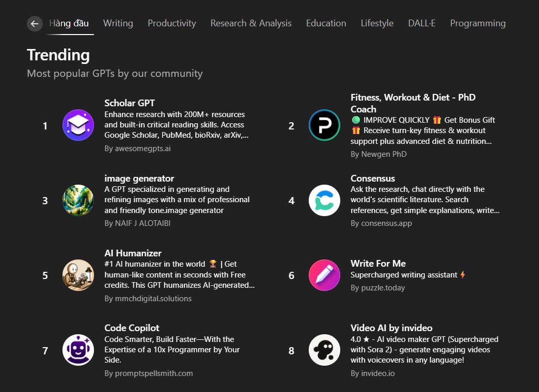Click the rank number 8 beside Video AI
539x392 pixels.
click(x=291, y=351)
